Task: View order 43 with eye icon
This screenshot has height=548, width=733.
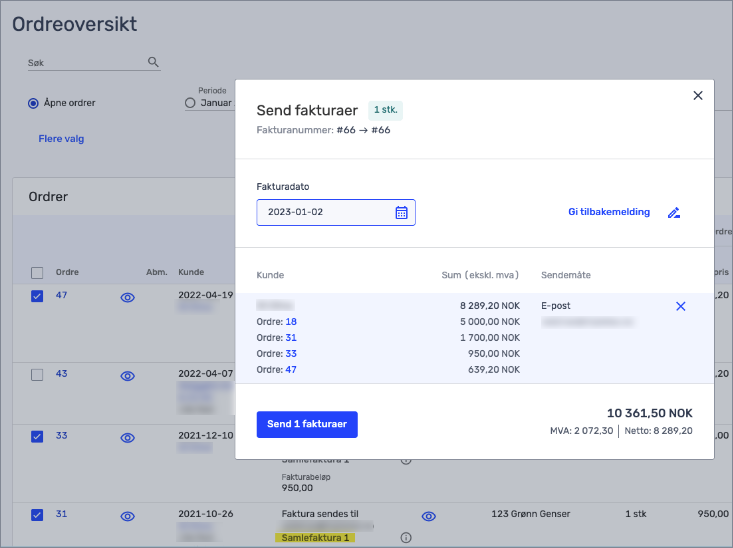Action: 128,376
